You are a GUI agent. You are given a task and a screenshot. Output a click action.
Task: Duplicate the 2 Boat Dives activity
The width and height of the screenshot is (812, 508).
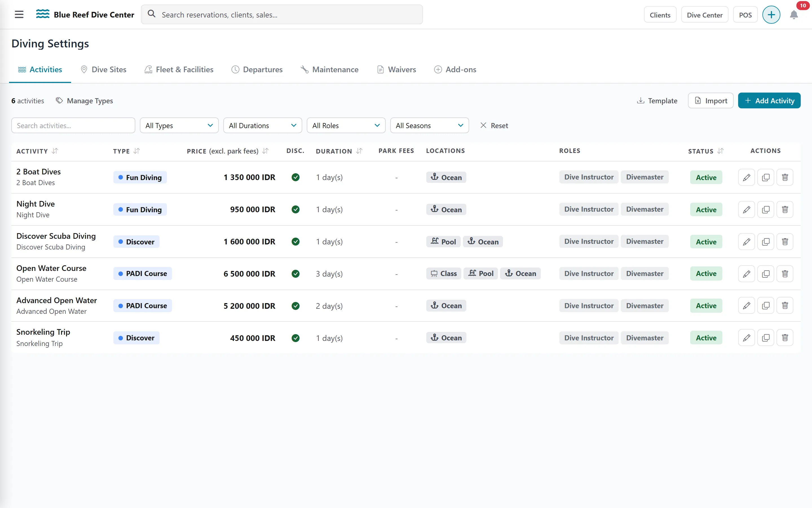[766, 178]
